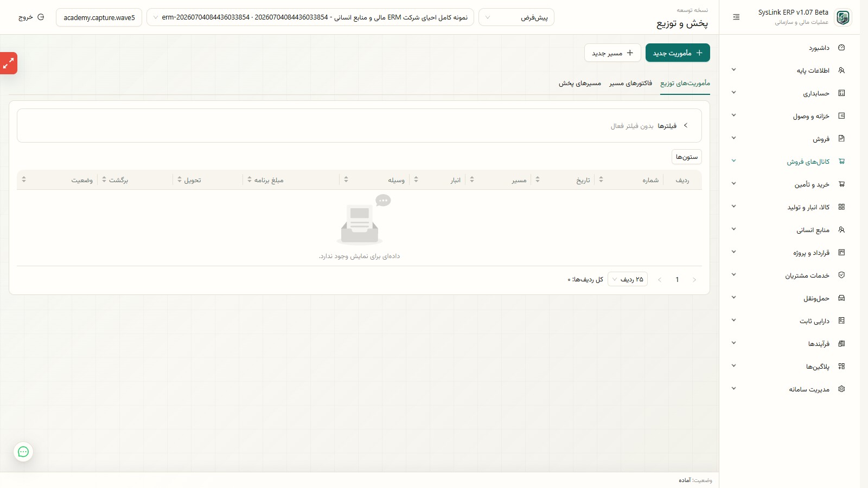
Task: Click the red fullscreen expand icon
Action: (9, 63)
